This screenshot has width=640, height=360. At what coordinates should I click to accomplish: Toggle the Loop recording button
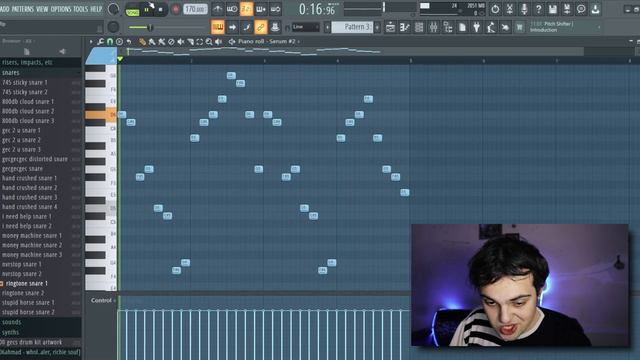276,9
